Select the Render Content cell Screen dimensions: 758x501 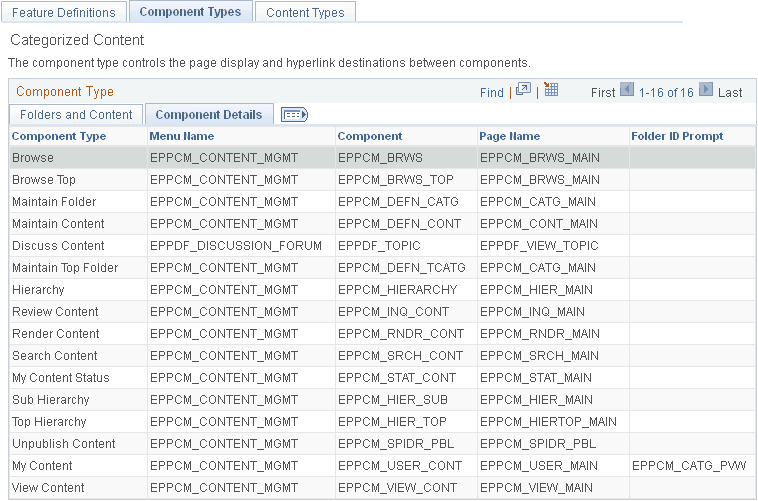pos(78,334)
